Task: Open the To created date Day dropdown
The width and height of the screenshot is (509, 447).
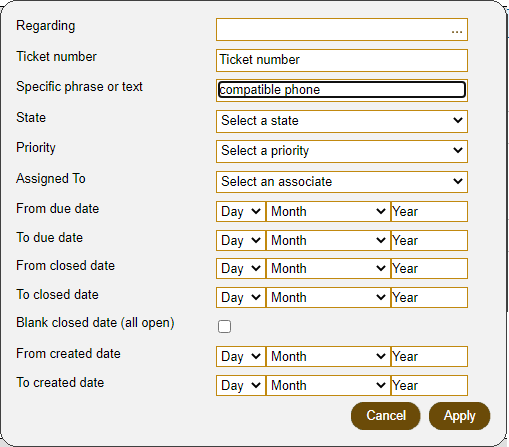Action: click(x=241, y=385)
